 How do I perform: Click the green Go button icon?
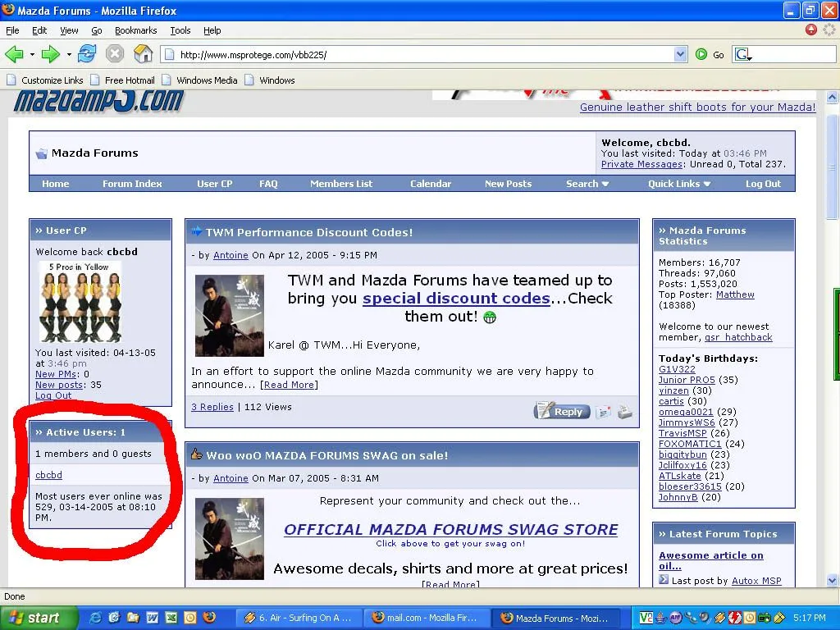click(x=701, y=55)
